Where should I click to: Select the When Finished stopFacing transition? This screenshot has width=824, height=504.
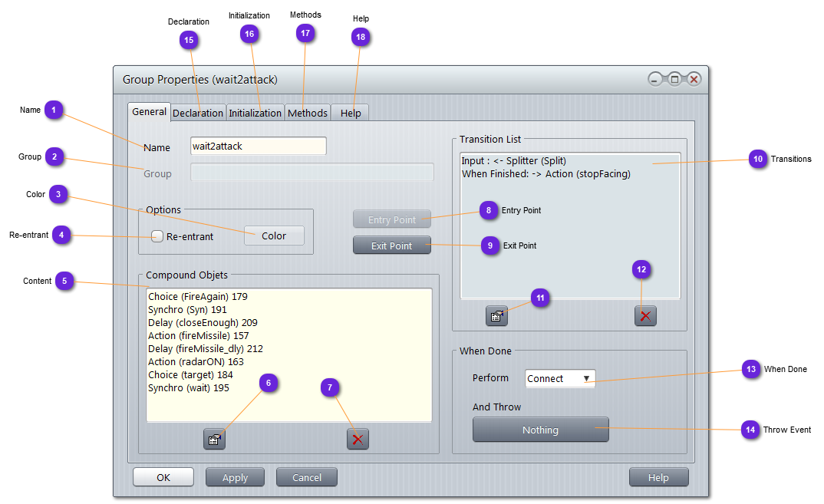545,174
